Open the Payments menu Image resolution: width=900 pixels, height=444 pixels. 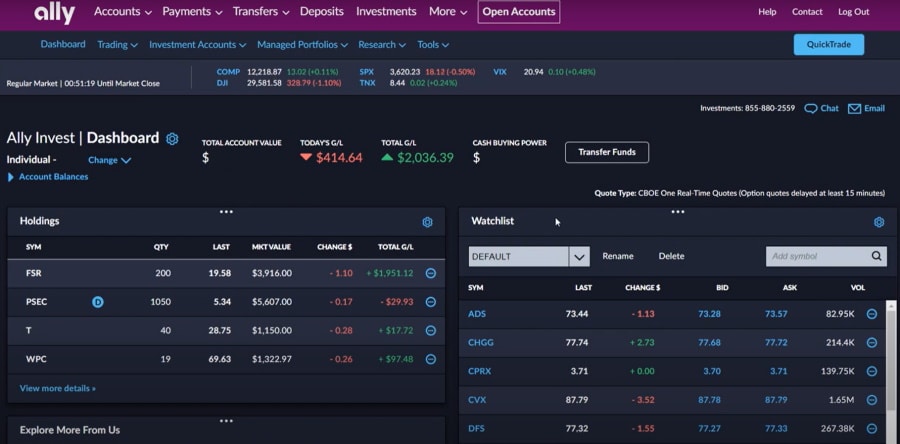click(192, 11)
